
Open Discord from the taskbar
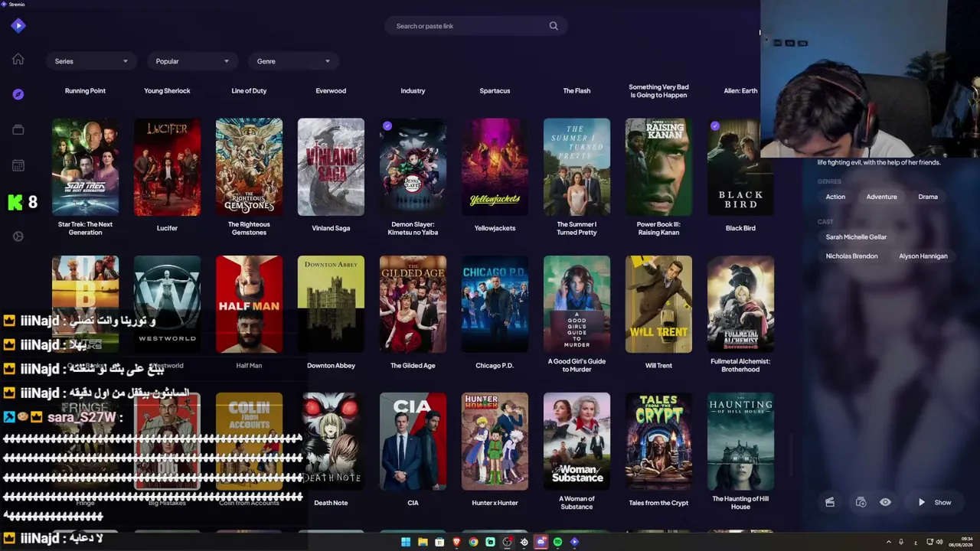click(x=541, y=542)
